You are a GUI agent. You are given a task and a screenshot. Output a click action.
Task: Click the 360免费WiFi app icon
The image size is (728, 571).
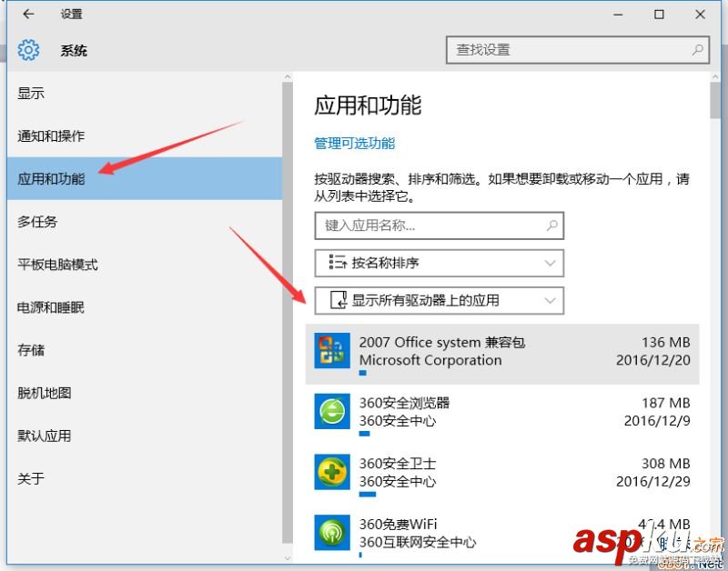pyautogui.click(x=331, y=530)
